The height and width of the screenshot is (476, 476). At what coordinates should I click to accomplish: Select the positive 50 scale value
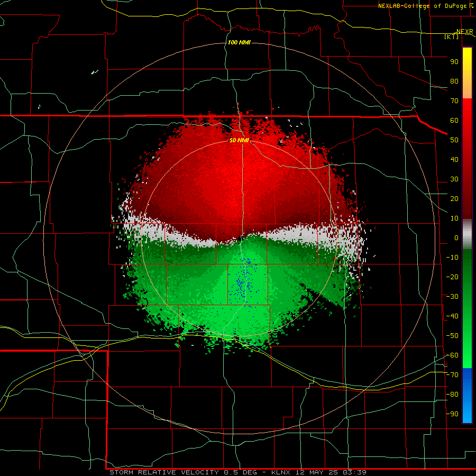[x=454, y=140]
